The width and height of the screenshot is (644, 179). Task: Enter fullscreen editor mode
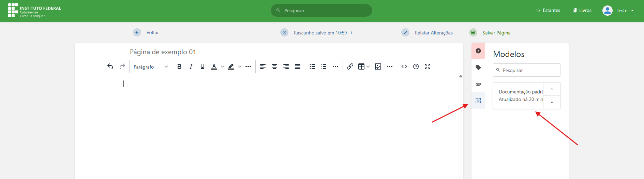(x=428, y=66)
